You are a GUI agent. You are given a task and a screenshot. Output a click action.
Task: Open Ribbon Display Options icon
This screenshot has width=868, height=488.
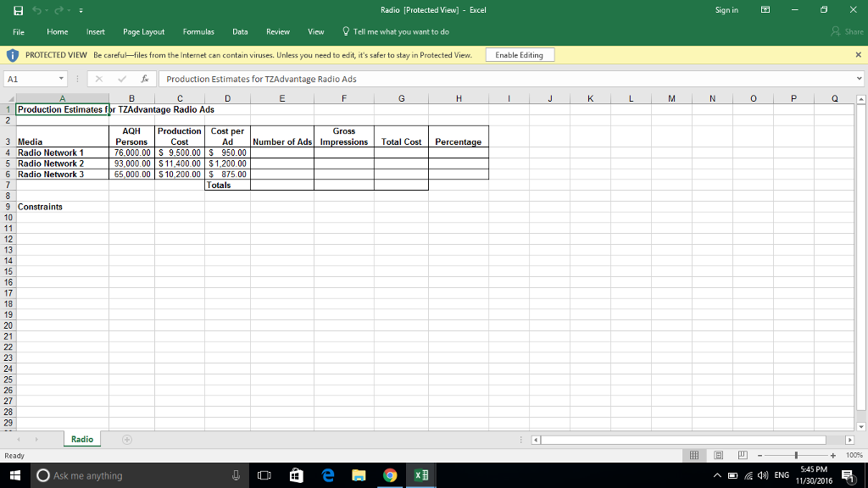pos(765,9)
